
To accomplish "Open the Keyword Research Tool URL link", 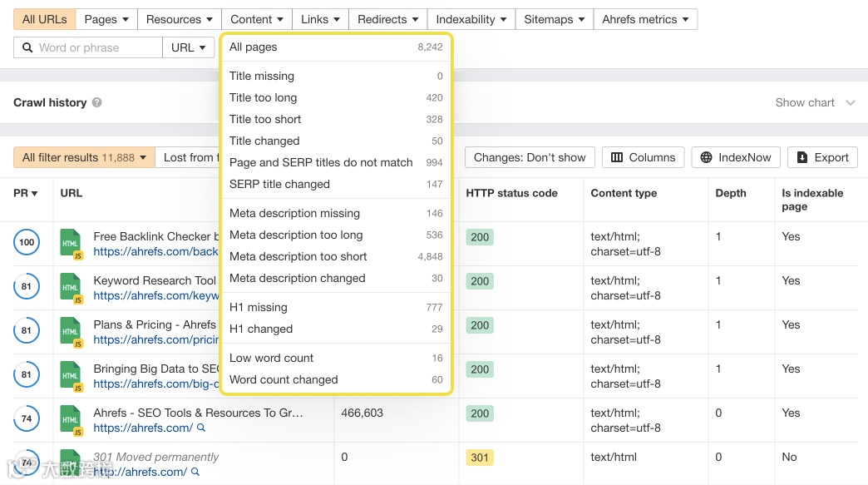I will pos(155,295).
